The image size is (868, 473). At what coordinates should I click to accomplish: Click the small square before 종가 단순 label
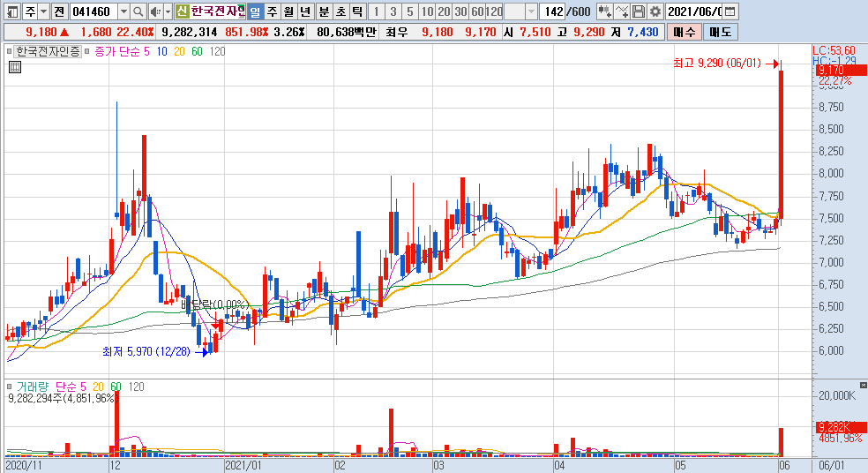(87, 51)
